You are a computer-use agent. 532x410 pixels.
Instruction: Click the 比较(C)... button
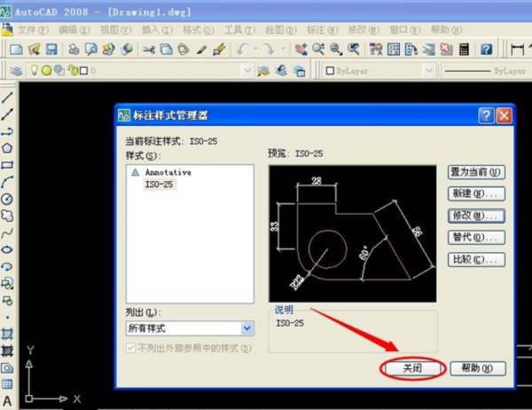[x=476, y=260]
